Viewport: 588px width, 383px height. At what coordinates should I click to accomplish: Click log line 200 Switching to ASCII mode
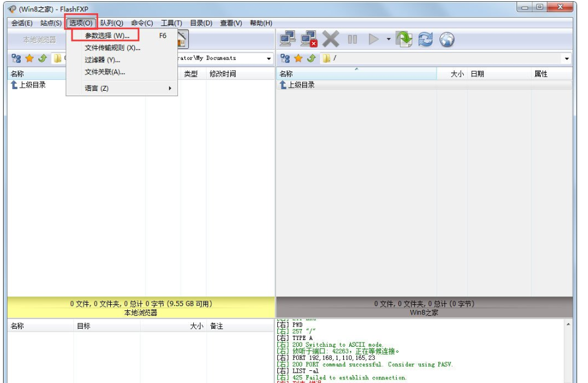[x=330, y=345]
